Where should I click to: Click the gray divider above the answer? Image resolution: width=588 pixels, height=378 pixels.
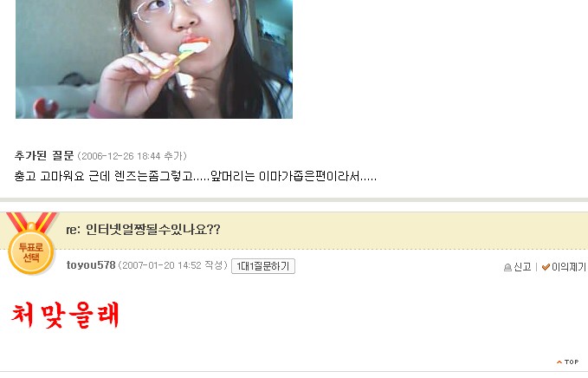pos(294,199)
